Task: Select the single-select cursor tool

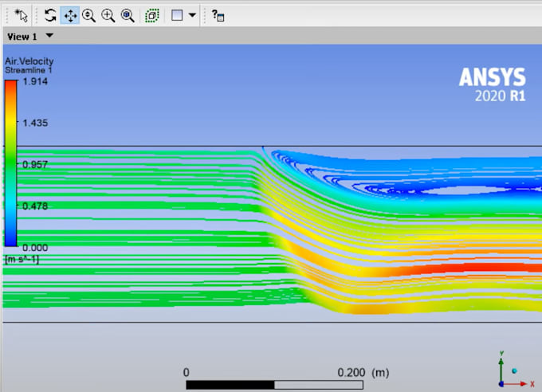Action: click(x=21, y=16)
